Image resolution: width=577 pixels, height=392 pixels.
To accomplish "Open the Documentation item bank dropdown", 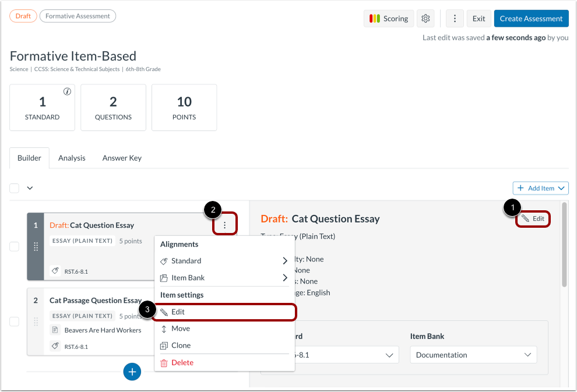I will (x=473, y=355).
